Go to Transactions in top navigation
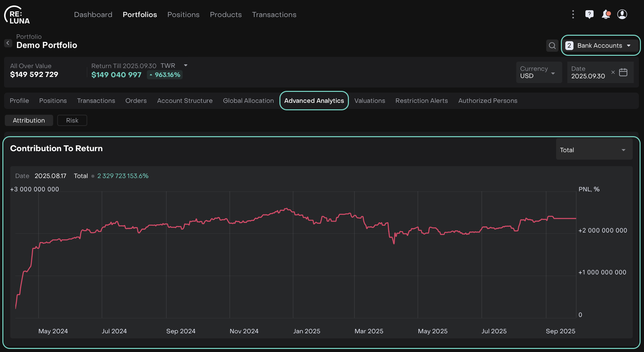 point(274,15)
